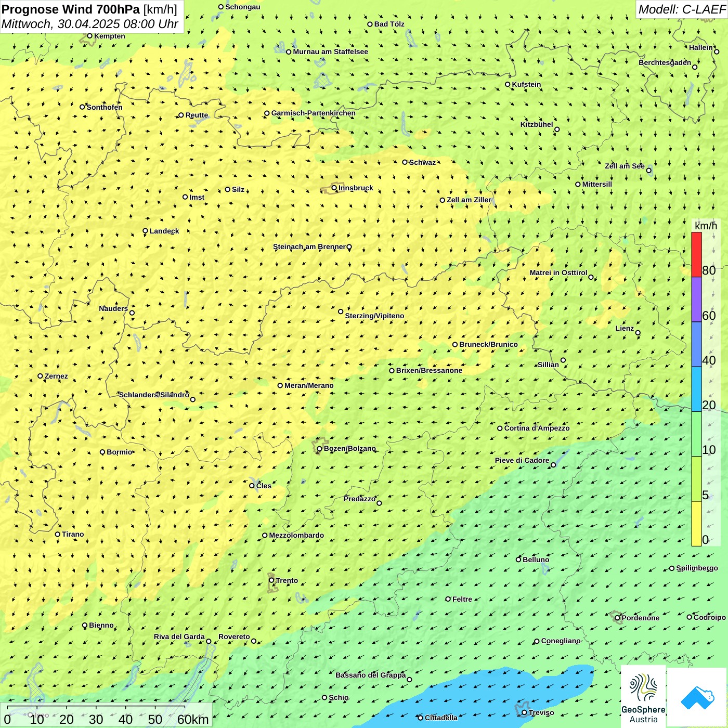Click the 'Bad Tölz' label
The width and height of the screenshot is (728, 728).
click(389, 24)
